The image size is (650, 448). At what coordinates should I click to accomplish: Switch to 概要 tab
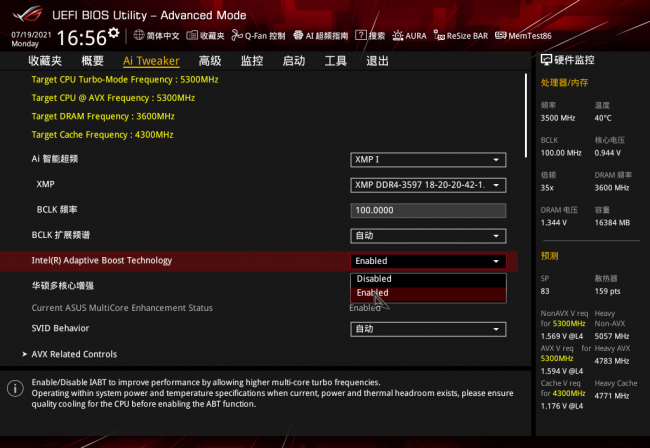click(x=92, y=61)
